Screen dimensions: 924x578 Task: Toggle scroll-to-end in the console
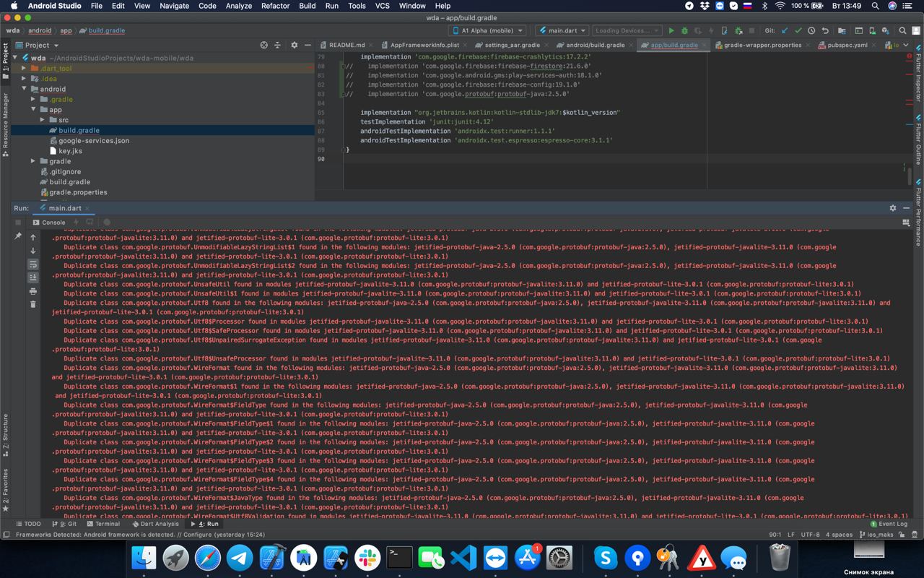33,277
